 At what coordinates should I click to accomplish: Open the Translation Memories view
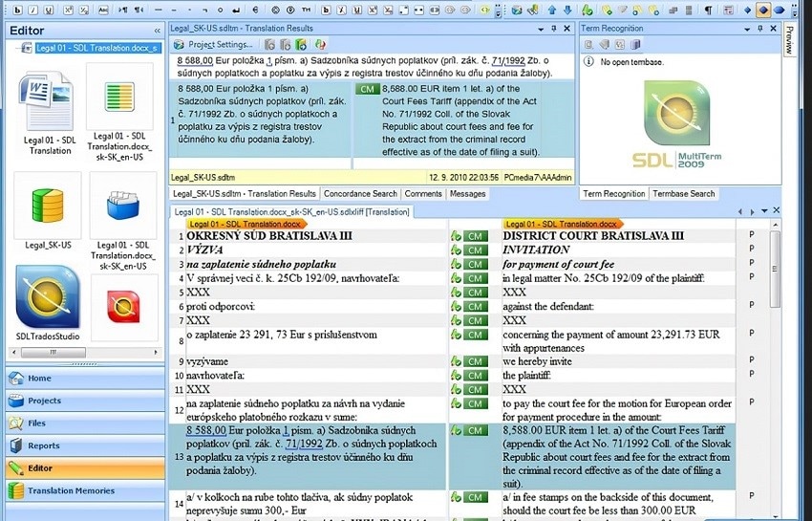pyautogui.click(x=85, y=491)
